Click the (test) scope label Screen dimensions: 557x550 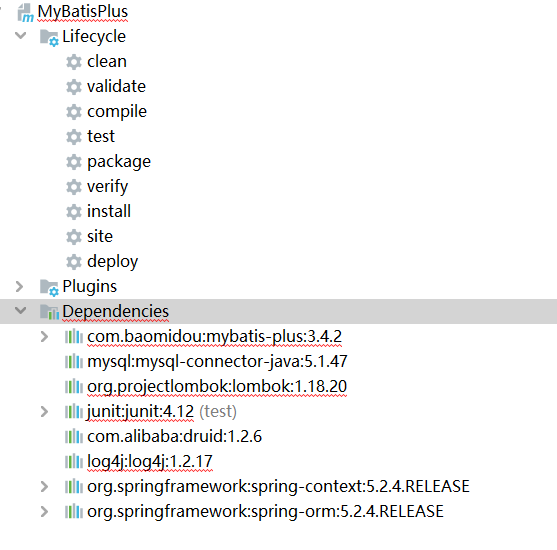pyautogui.click(x=218, y=412)
